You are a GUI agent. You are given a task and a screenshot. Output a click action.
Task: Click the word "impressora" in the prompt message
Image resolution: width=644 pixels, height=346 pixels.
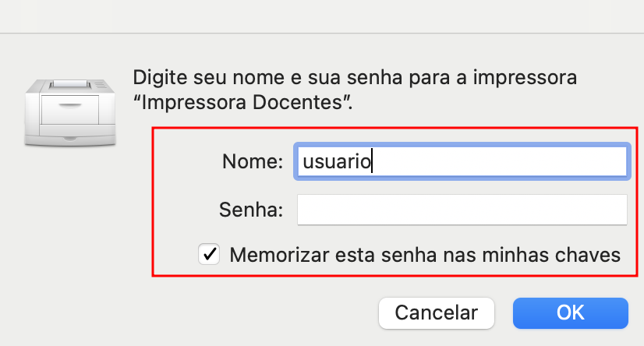(x=525, y=78)
